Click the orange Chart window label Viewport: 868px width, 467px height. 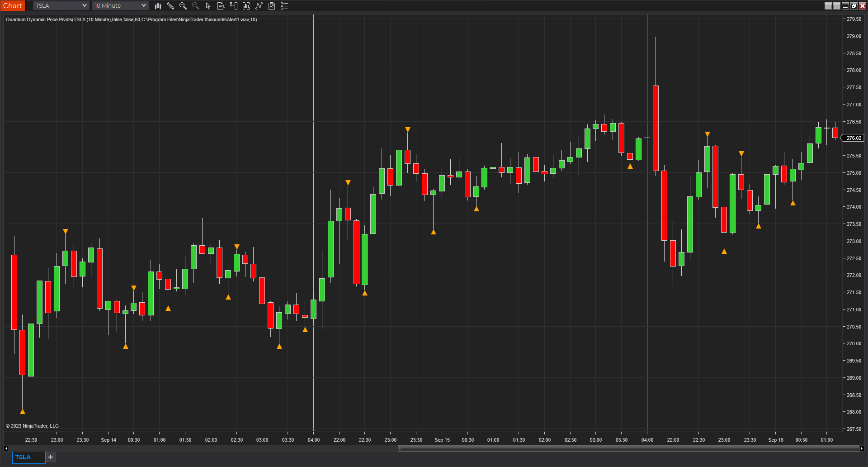pos(13,6)
